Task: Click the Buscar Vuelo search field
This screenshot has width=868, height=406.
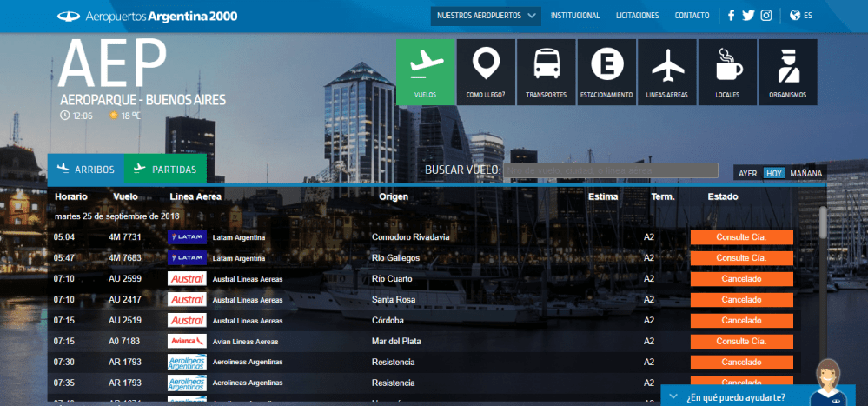Action: click(x=612, y=170)
